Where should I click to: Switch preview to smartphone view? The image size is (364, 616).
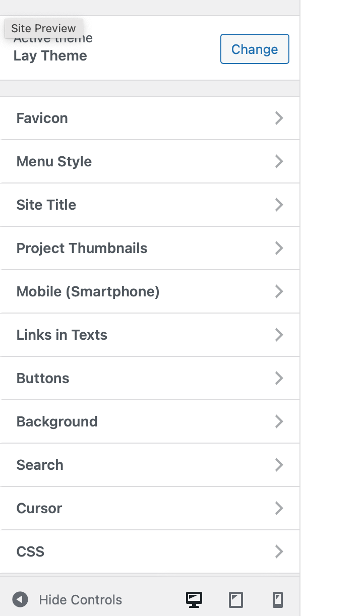pos(278,600)
